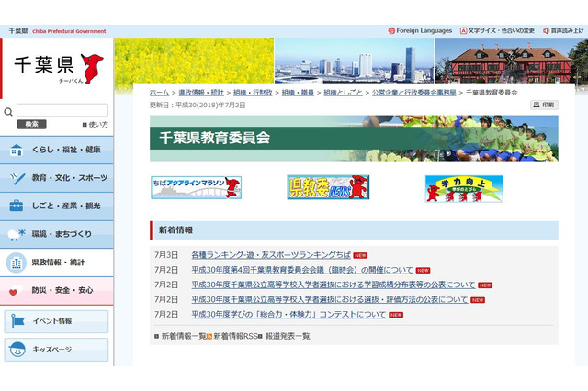Open the 環境・まちづくり menu

[x=57, y=234]
